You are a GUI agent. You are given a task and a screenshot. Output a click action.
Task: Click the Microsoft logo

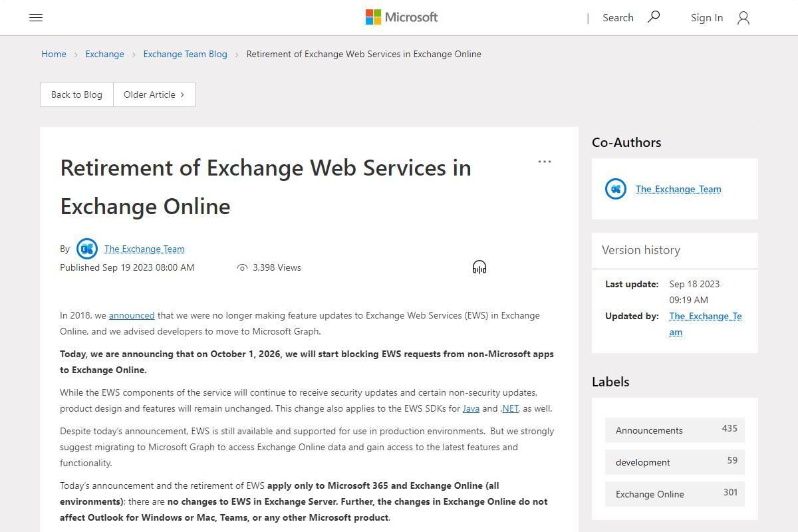point(402,17)
